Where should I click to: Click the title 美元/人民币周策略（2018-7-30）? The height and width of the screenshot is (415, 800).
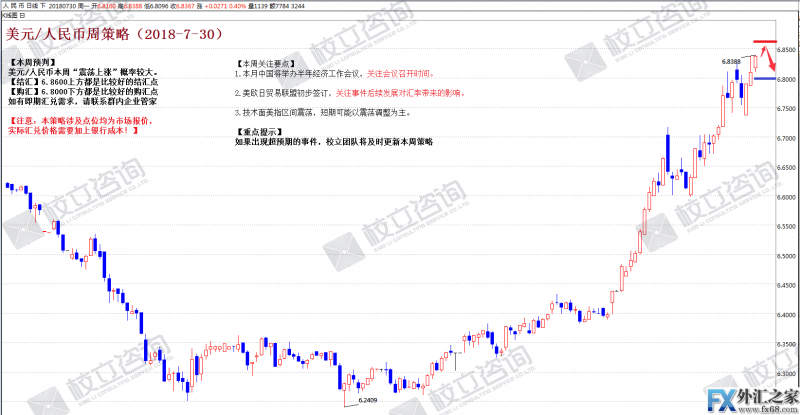pos(115,34)
